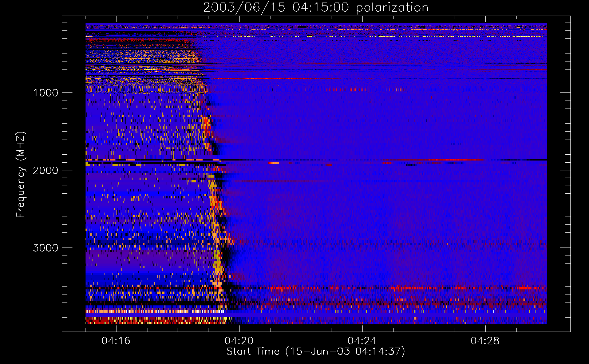Click the 1000 frequency tick label

46,93
